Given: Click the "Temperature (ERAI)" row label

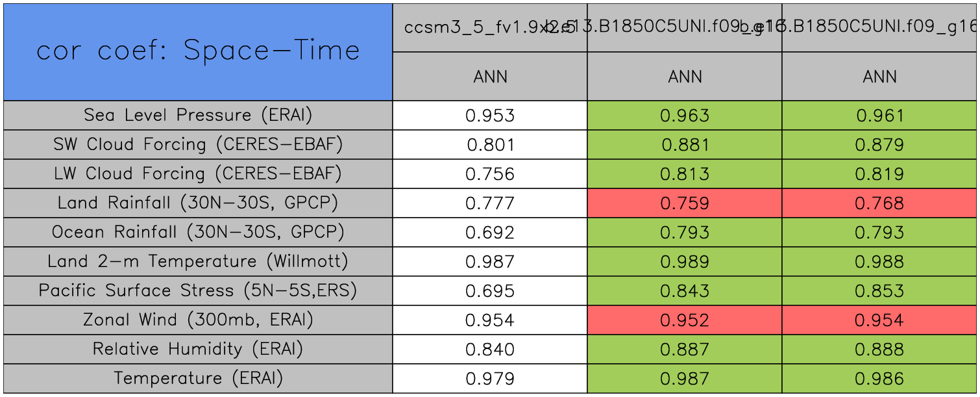Looking at the screenshot, I should (197, 378).
